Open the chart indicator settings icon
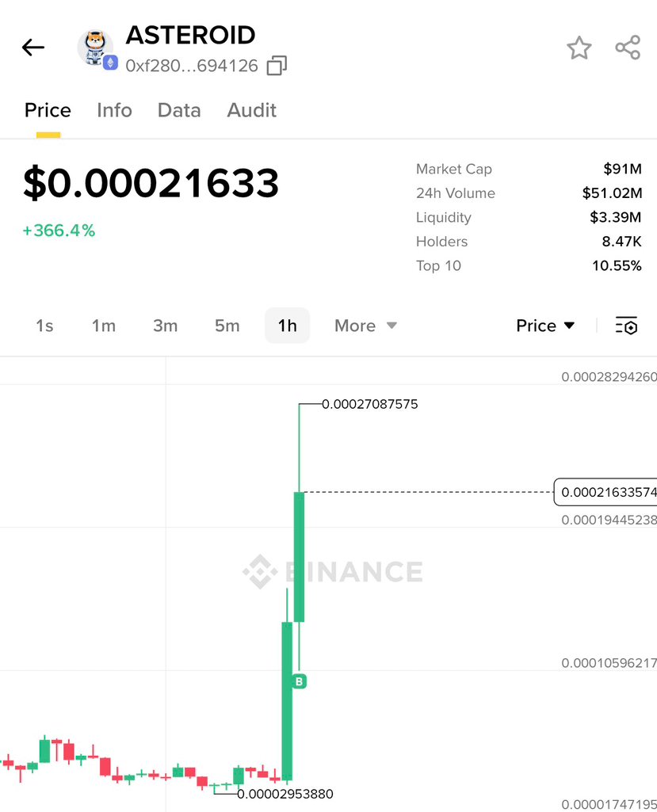657x812 pixels. point(626,326)
